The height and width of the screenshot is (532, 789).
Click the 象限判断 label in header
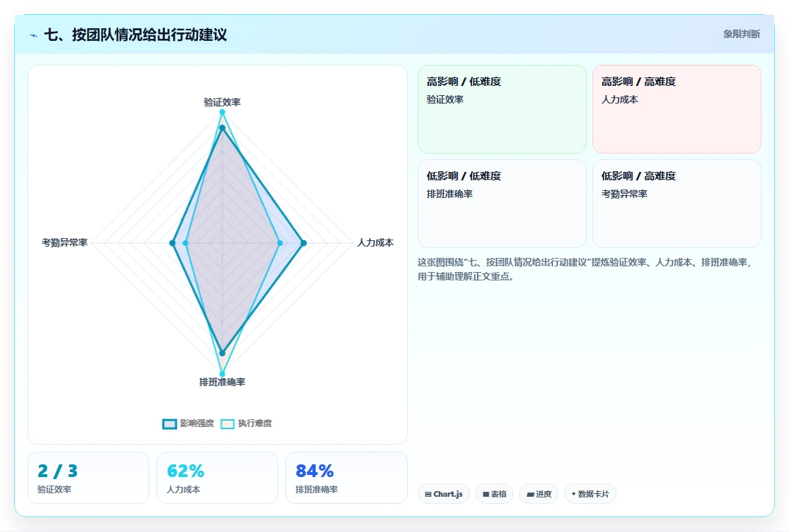742,35
